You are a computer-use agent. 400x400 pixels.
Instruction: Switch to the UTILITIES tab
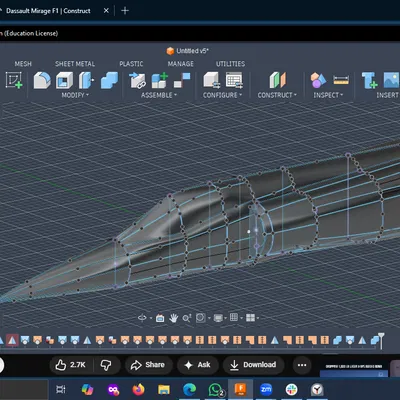pyautogui.click(x=230, y=64)
